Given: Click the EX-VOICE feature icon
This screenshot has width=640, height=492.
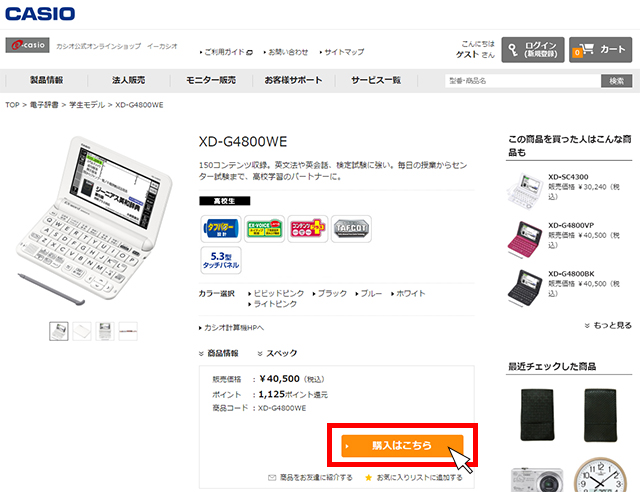Looking at the screenshot, I should pyautogui.click(x=264, y=229).
